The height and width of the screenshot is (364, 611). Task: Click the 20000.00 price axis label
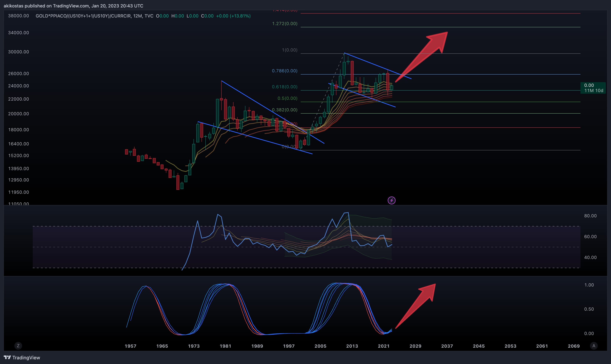(x=18, y=114)
